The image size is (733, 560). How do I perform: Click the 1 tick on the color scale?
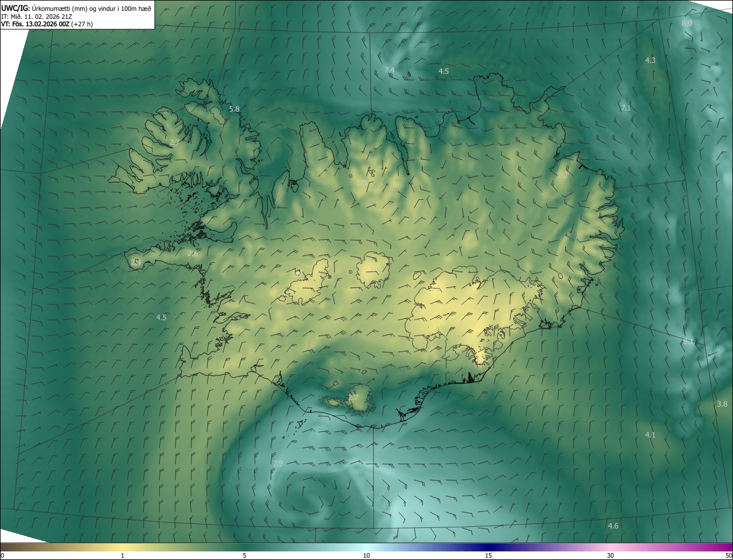tap(123, 555)
